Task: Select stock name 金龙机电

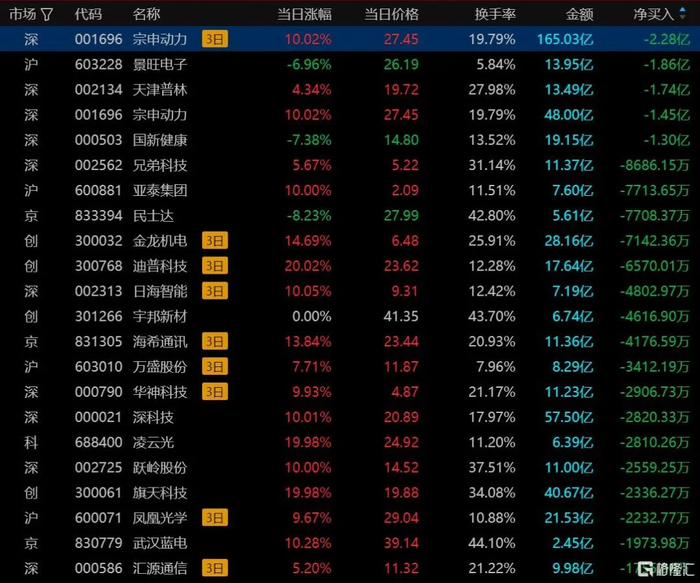Action: coord(160,241)
